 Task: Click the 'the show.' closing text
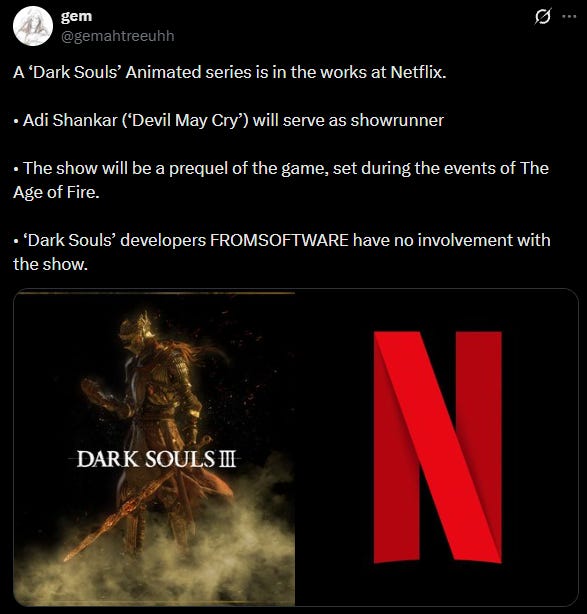point(51,264)
